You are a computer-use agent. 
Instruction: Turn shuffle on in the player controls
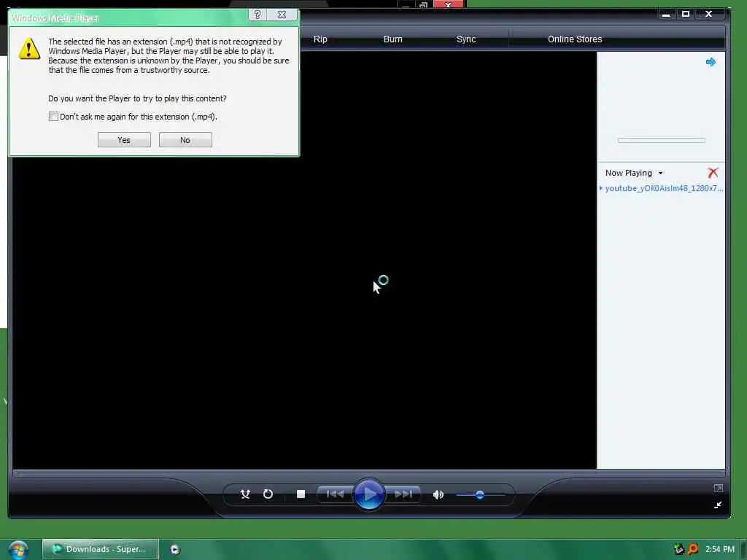pyautogui.click(x=245, y=494)
